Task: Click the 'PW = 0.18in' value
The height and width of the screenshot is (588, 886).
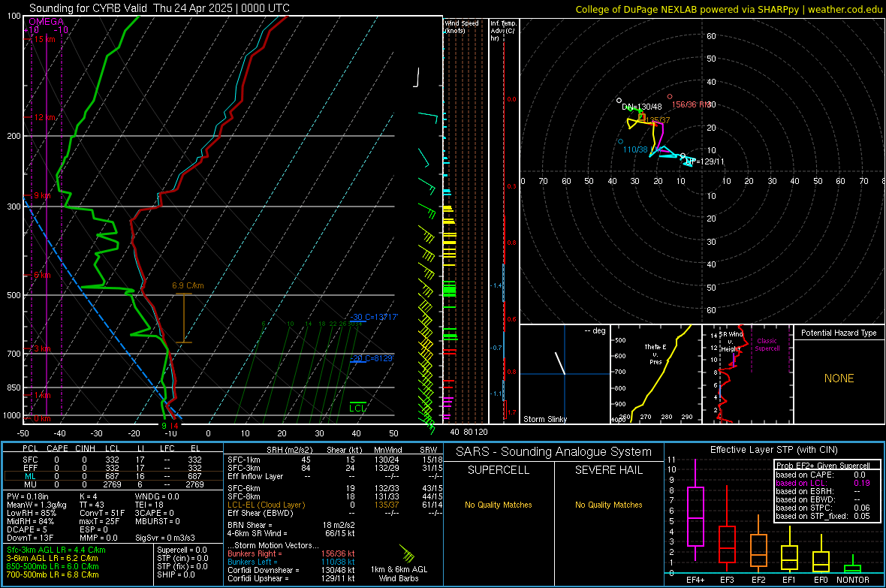Action: tap(28, 496)
